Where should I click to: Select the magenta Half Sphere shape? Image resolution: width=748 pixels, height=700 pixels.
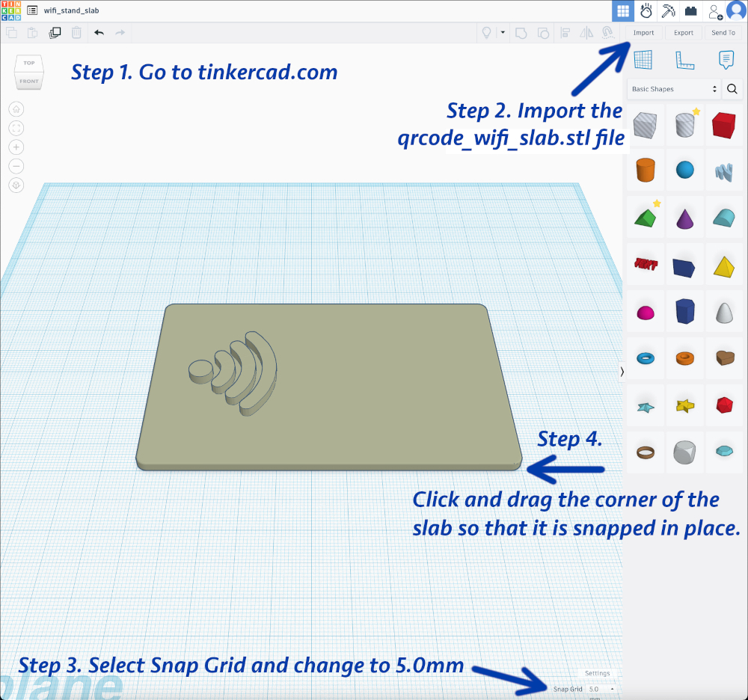646,313
